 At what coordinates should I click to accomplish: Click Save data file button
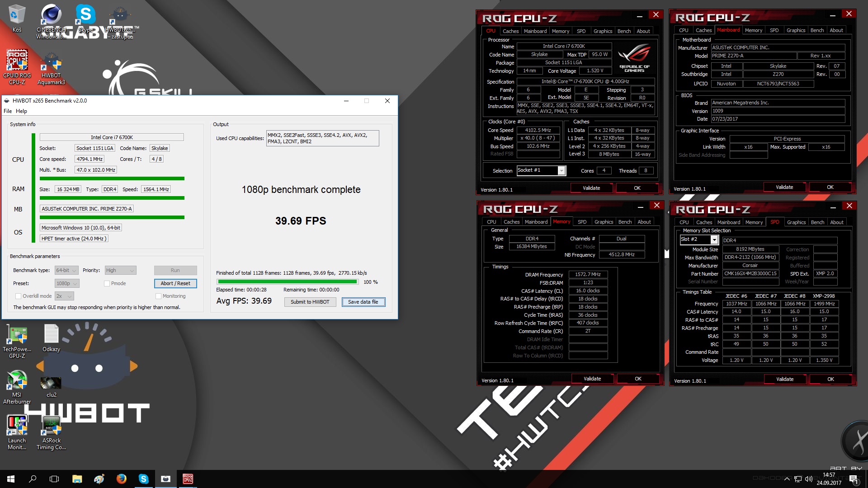coord(363,302)
